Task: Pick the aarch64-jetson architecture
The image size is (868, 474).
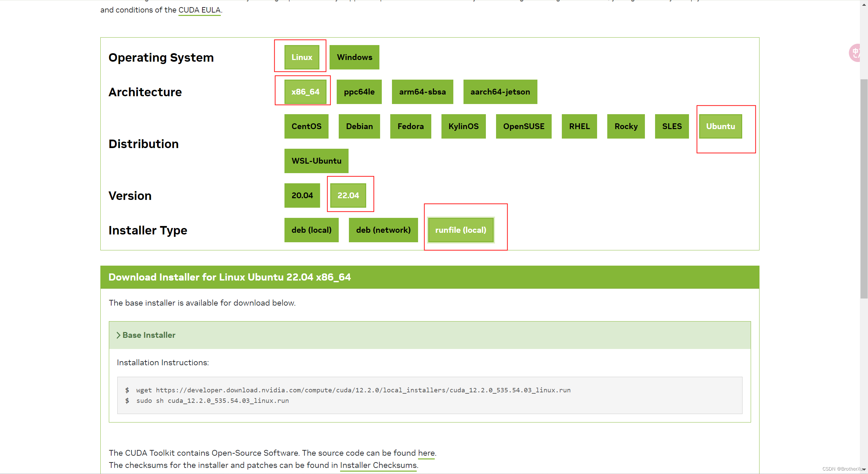Action: click(500, 92)
